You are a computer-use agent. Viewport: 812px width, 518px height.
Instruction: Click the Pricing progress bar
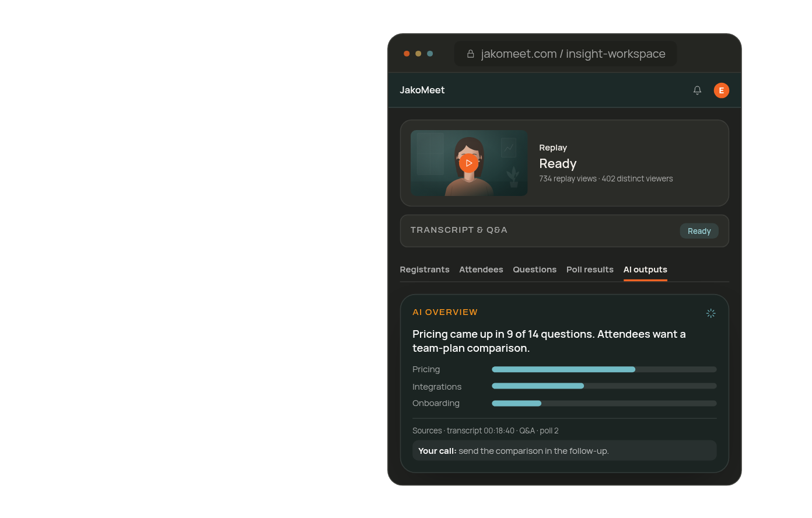[x=604, y=369]
